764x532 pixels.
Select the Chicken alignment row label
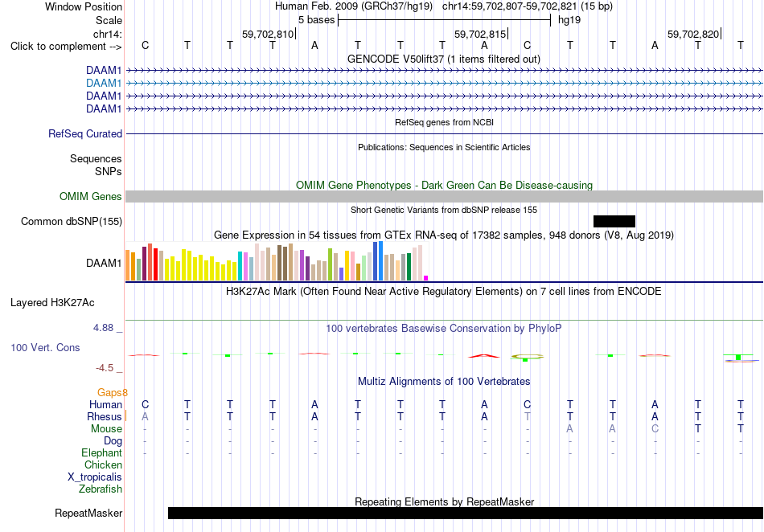coord(103,464)
